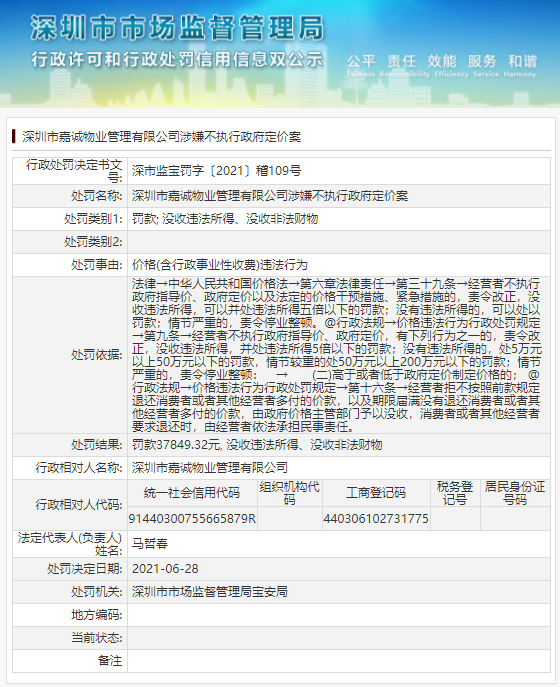Click the 处罚名称 value cell
Screen dimensions: 560x687
(339, 196)
